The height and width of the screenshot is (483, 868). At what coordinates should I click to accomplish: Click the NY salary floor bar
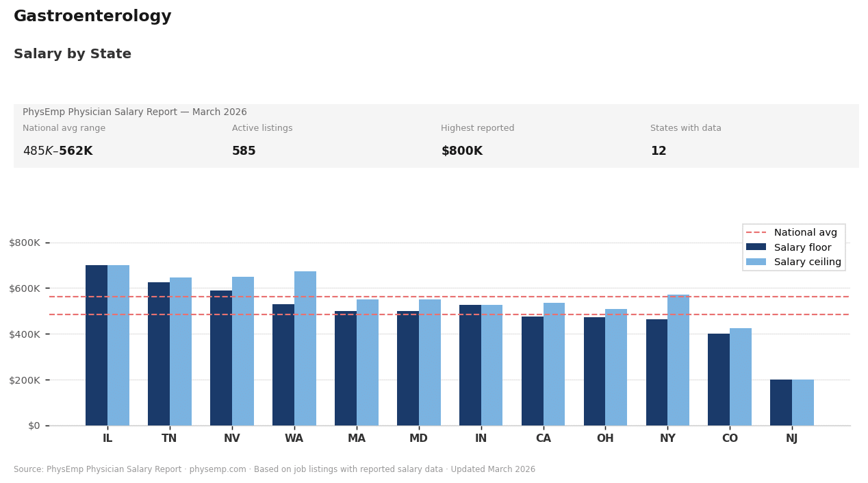(x=656, y=370)
